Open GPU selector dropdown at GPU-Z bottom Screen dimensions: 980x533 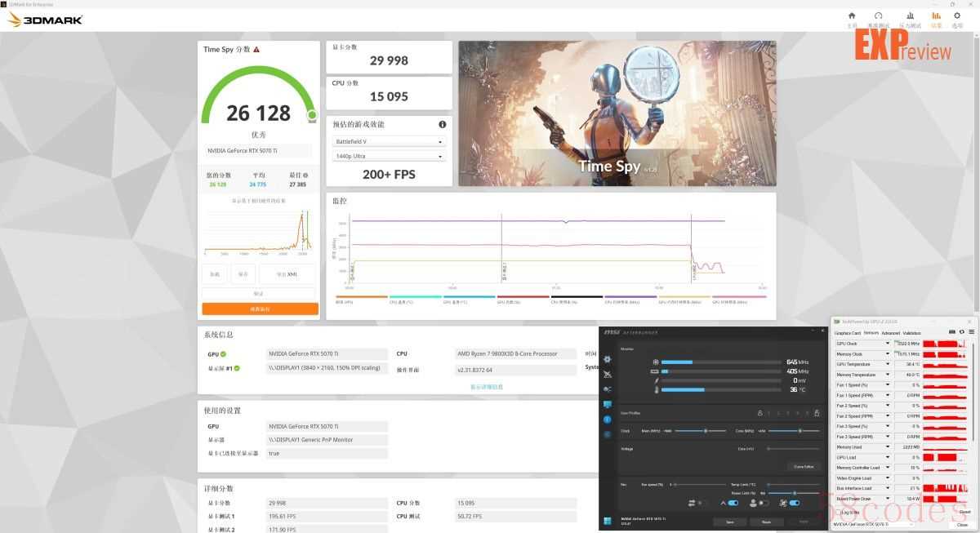[872, 524]
